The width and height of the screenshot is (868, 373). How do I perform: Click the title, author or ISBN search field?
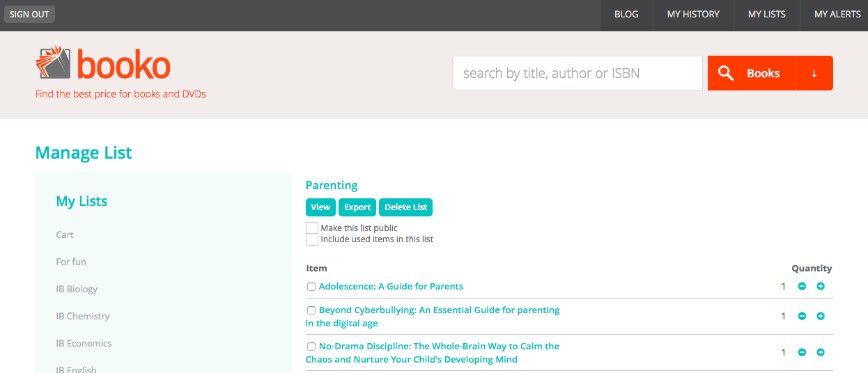click(x=578, y=73)
